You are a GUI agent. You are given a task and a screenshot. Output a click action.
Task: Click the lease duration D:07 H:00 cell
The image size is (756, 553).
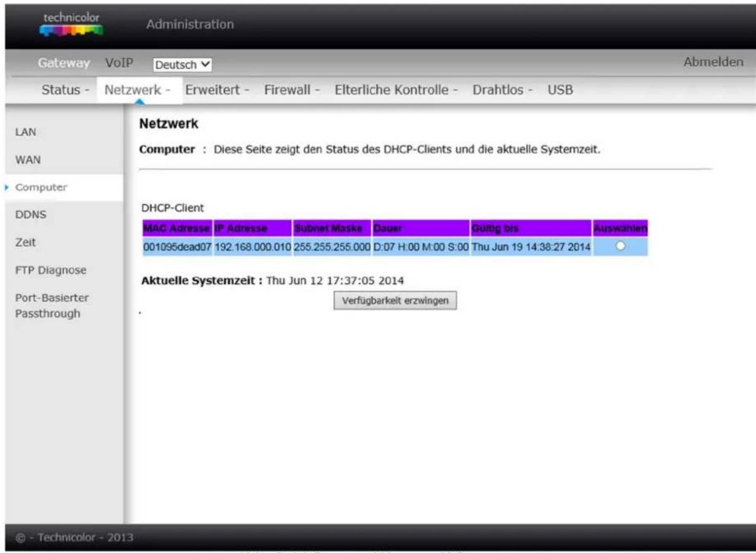421,246
